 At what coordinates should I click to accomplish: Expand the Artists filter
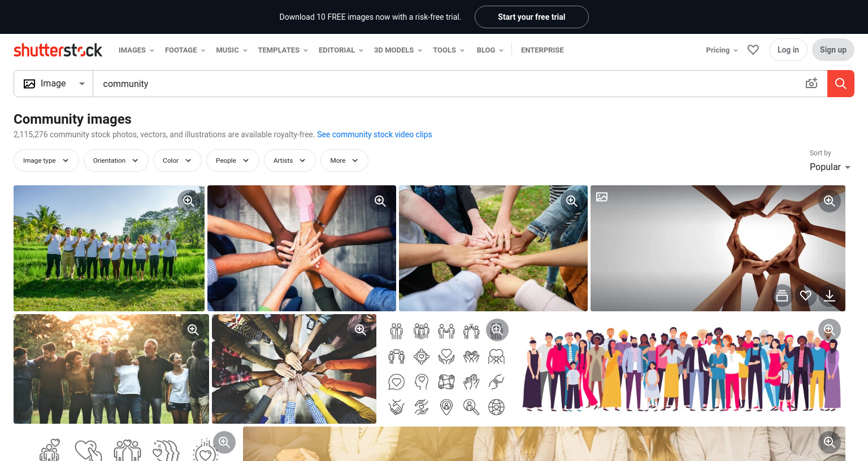click(290, 160)
